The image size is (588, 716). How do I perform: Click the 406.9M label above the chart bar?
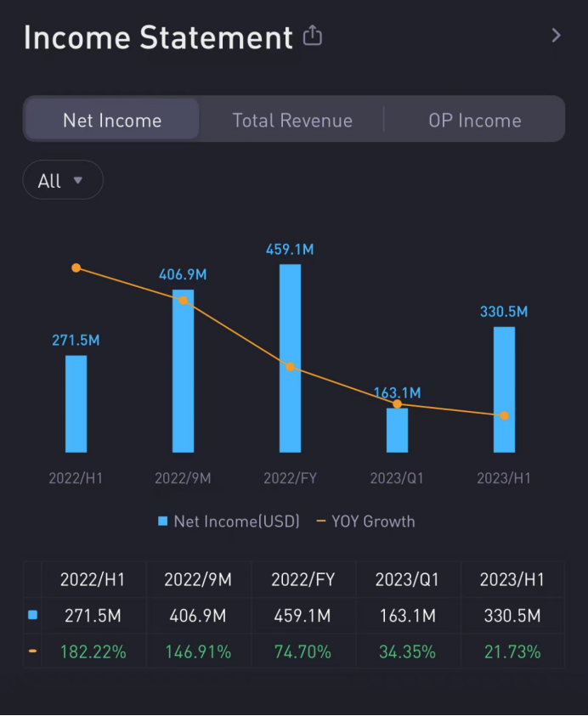(183, 274)
